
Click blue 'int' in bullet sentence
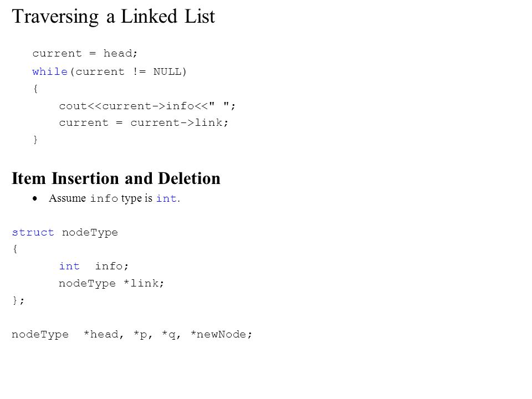point(166,198)
